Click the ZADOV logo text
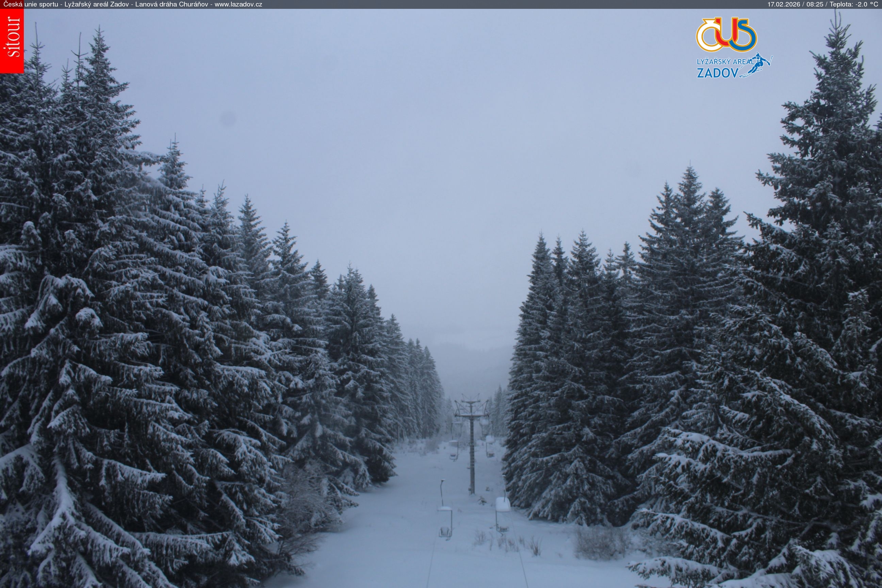 coord(717,73)
